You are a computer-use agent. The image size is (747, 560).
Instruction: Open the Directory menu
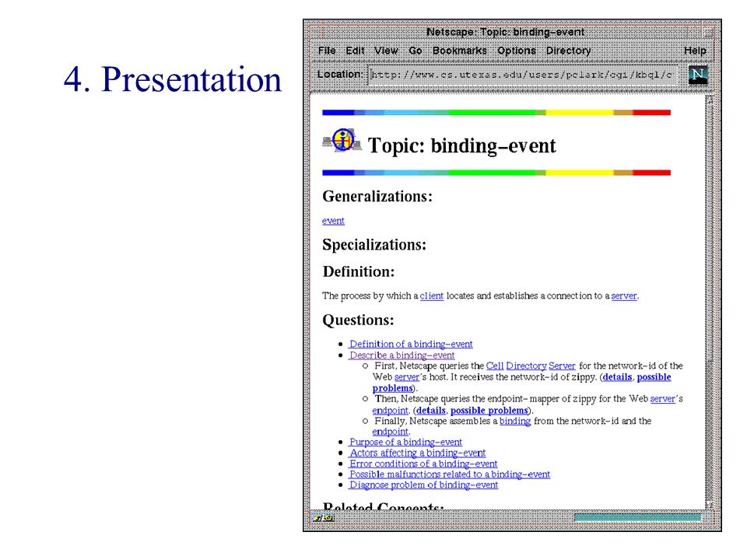[568, 51]
